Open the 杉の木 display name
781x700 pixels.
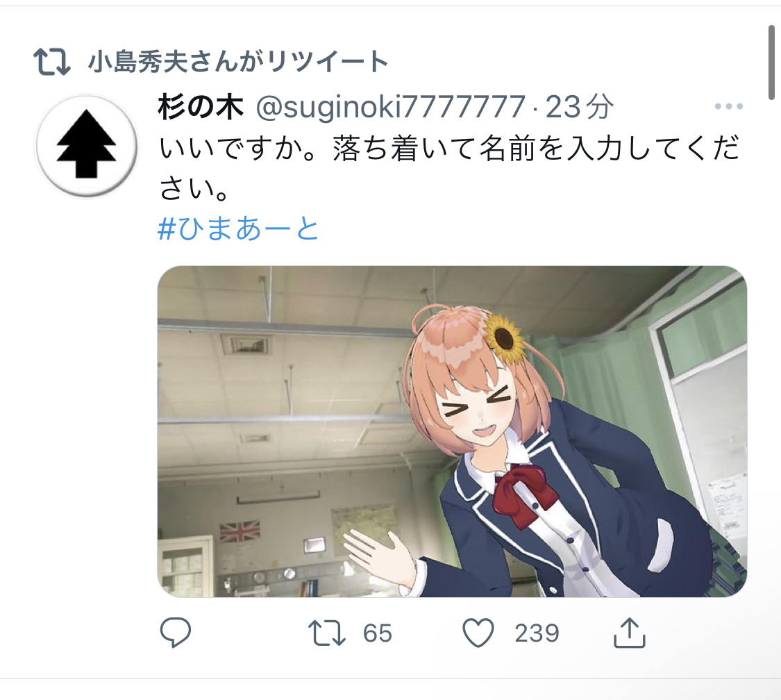click(x=201, y=107)
